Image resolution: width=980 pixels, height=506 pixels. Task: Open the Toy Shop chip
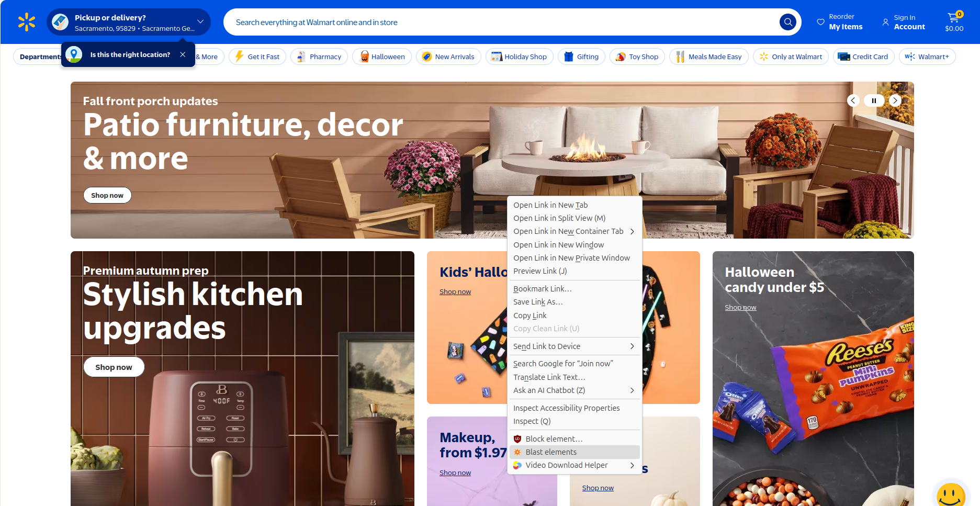click(x=637, y=57)
